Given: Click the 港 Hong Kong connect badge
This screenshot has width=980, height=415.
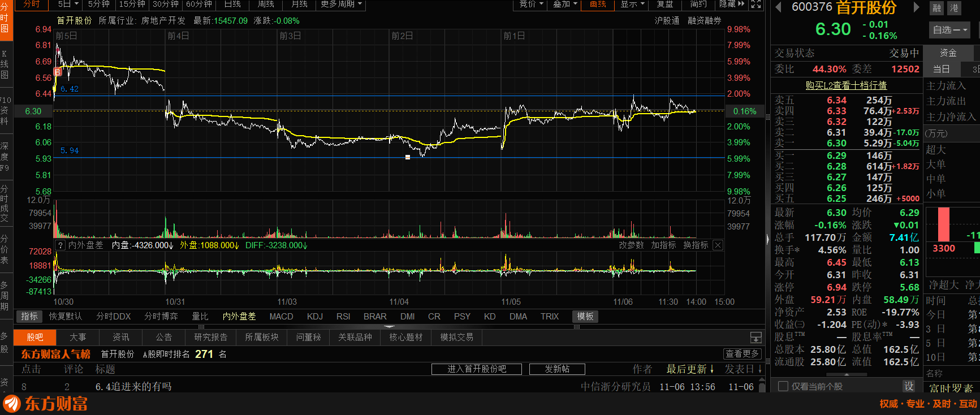Looking at the screenshot, I should (x=954, y=8).
